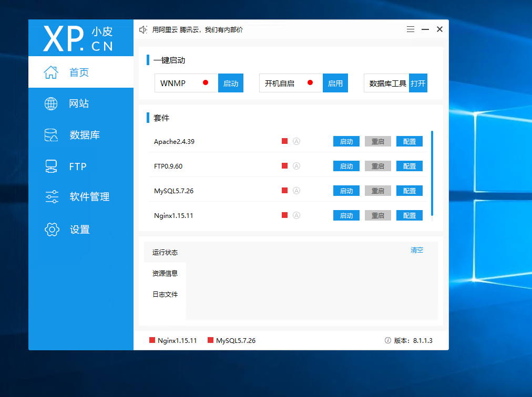Screen dimensions: 532x397
Task: Toggle auto-start for Nginx1.15.11
Action: (x=297, y=215)
